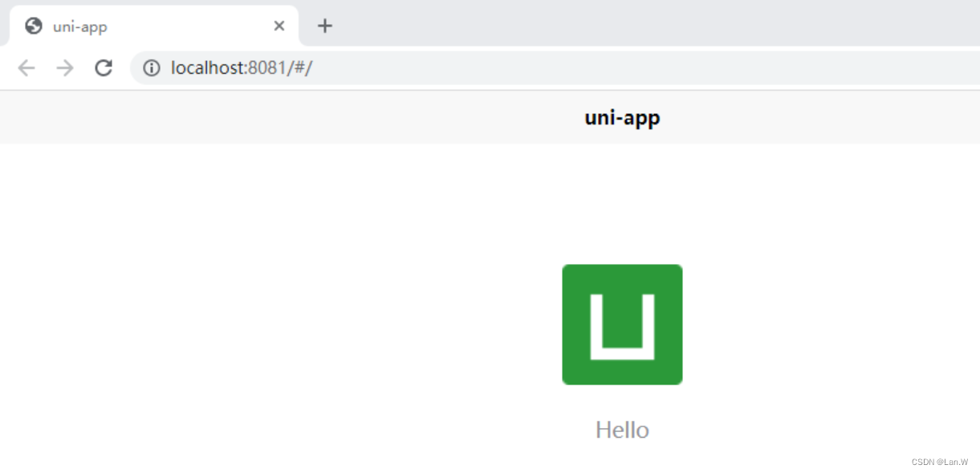Close the uni-app browser tab

pos(279,26)
